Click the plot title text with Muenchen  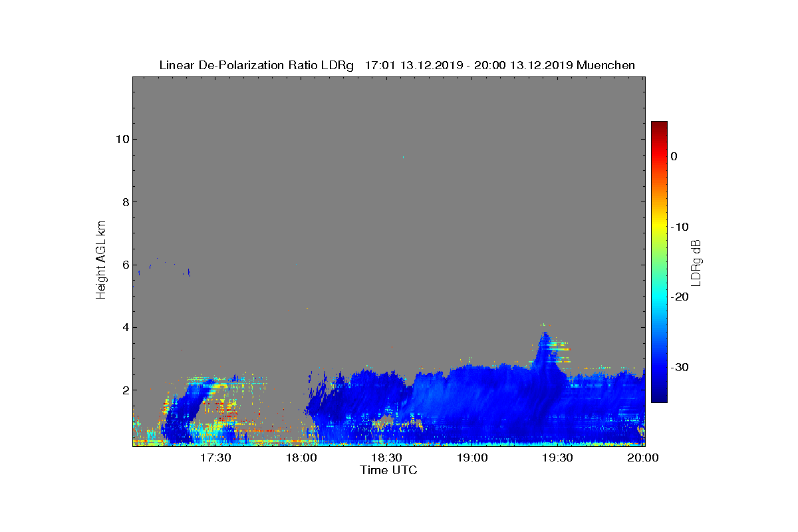coord(397,65)
